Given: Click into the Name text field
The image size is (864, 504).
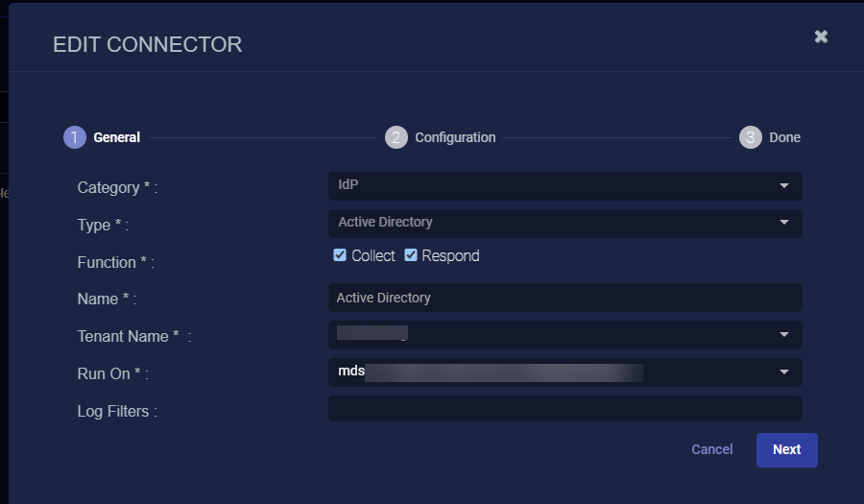Looking at the screenshot, I should point(564,298).
